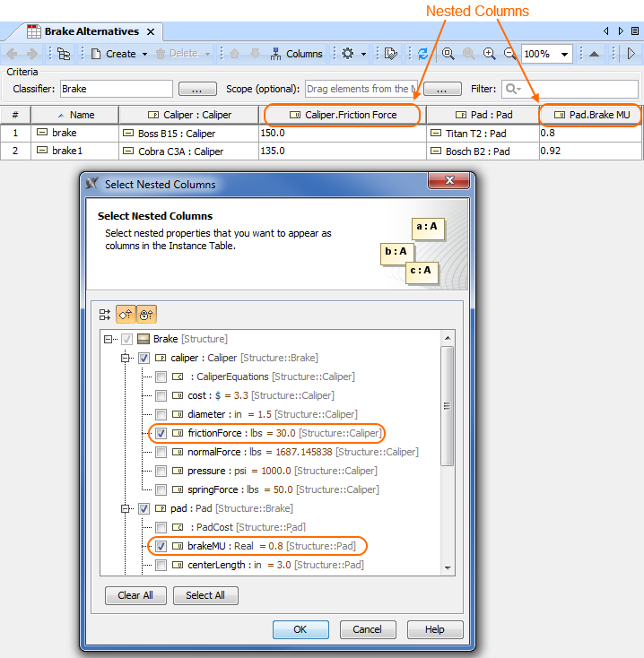The image size is (644, 658).
Task: Click the Caliper.Friction Force column header
Action: [342, 115]
